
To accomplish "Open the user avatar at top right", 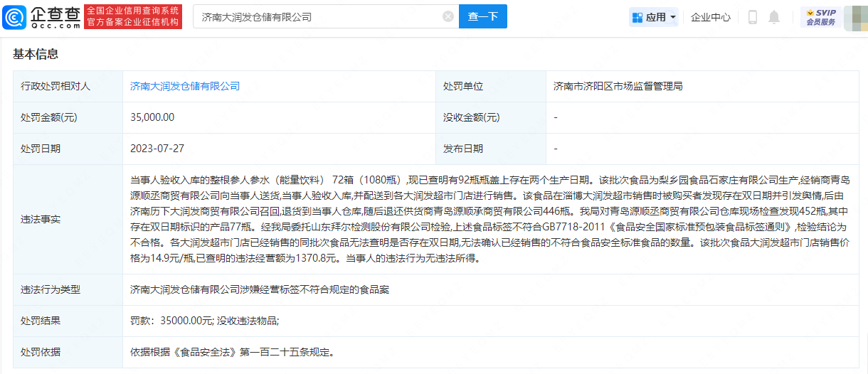I will click(x=854, y=17).
